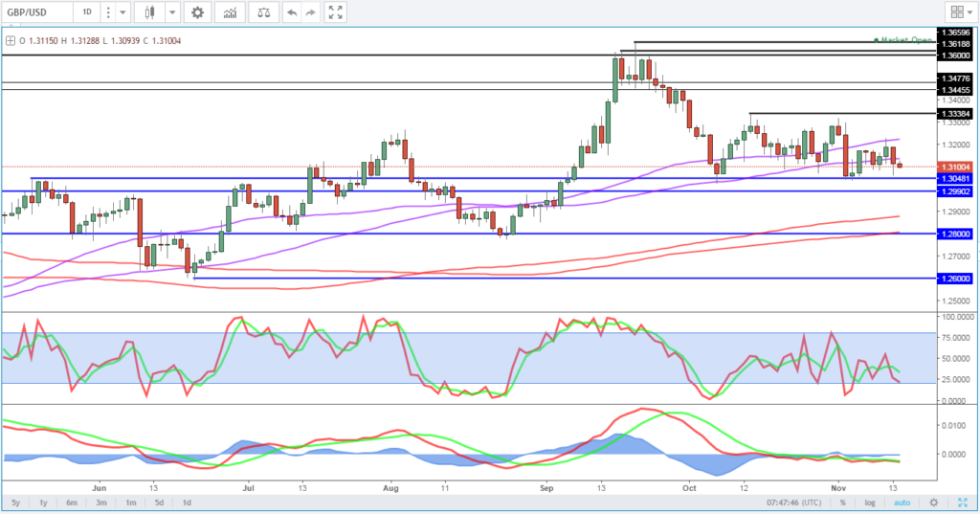
Task: Open chart properties gear in top toolbar
Action: click(x=197, y=11)
